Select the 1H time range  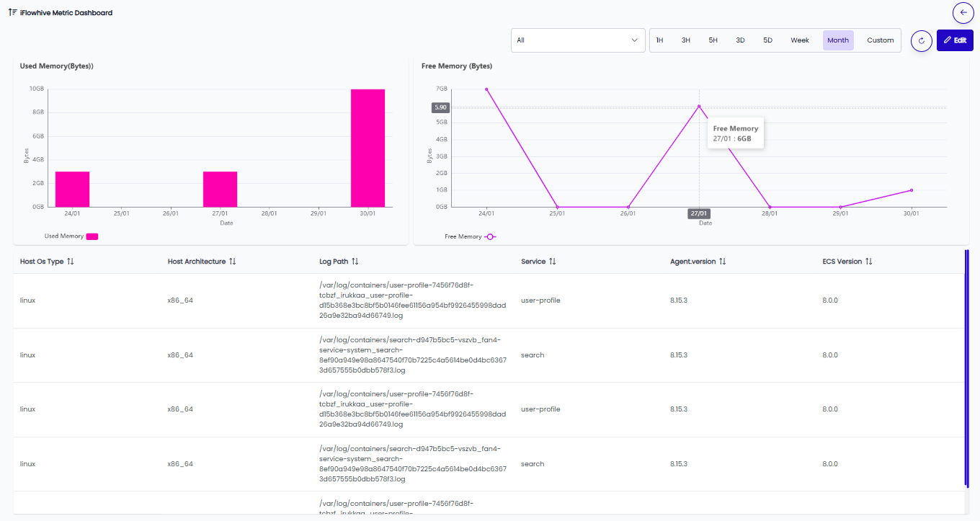pyautogui.click(x=659, y=40)
